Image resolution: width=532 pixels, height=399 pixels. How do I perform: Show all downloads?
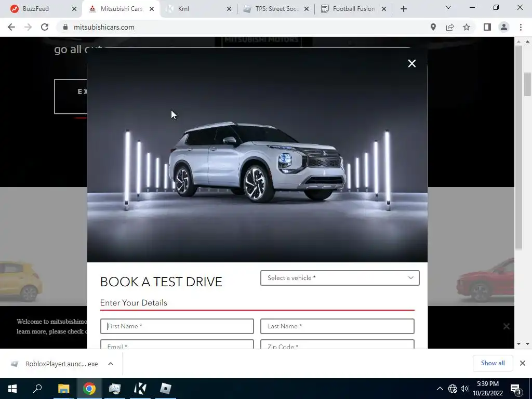pos(493,363)
